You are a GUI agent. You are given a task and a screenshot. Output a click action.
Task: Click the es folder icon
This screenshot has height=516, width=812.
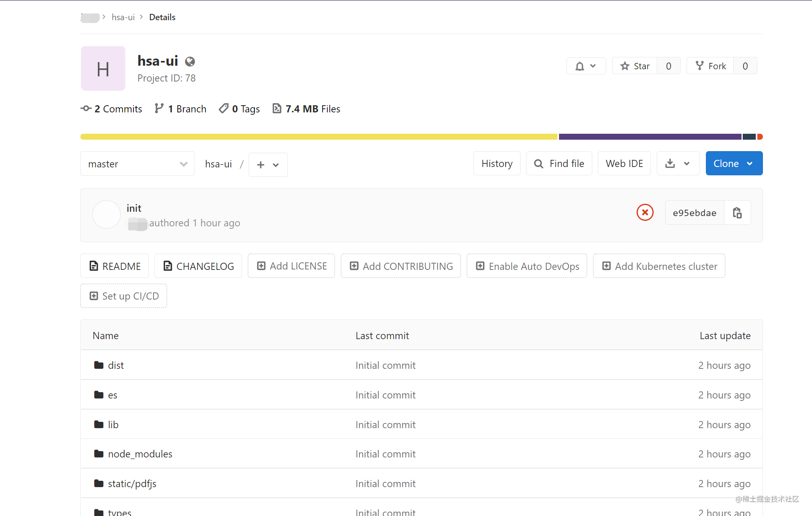click(99, 395)
